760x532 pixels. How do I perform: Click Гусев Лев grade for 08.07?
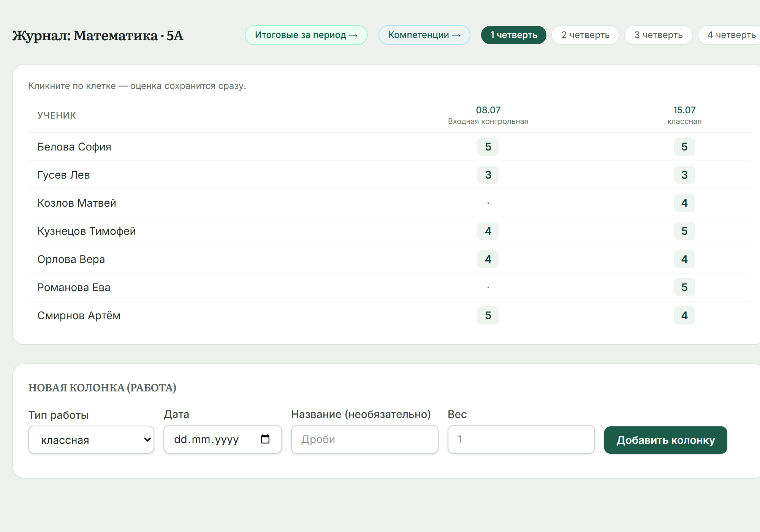488,175
